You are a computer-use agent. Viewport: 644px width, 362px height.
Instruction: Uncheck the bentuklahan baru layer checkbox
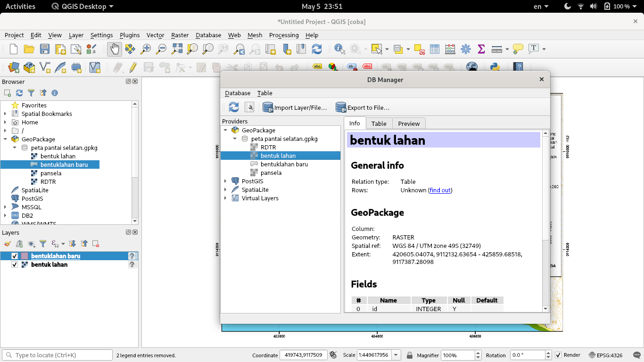15,255
